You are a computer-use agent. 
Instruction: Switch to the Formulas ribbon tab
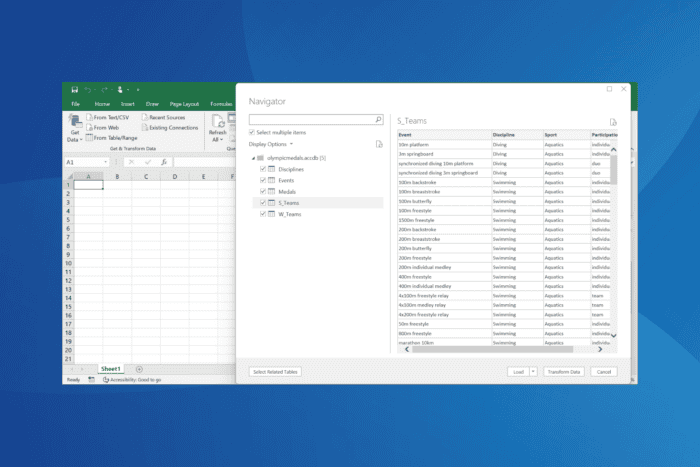pos(221,104)
